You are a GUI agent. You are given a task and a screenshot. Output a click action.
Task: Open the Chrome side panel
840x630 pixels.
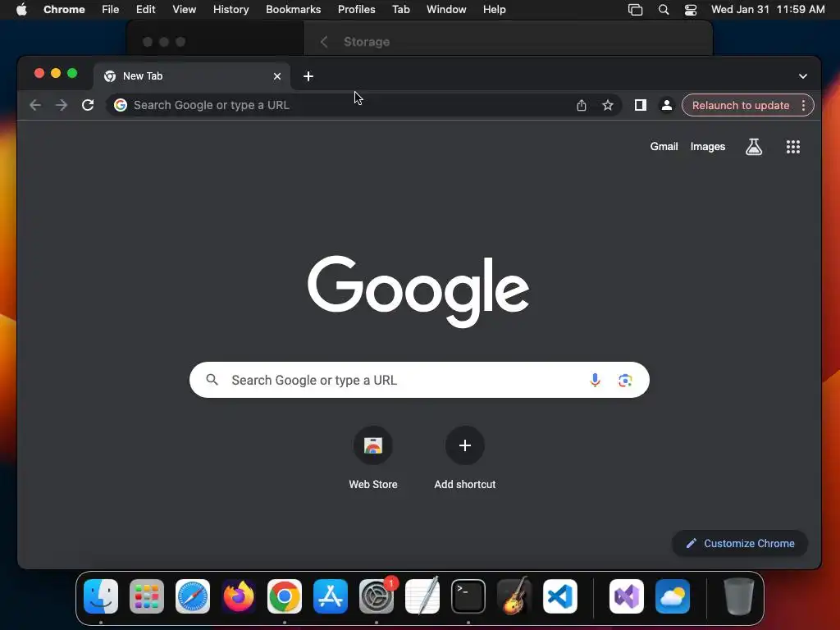click(x=640, y=105)
